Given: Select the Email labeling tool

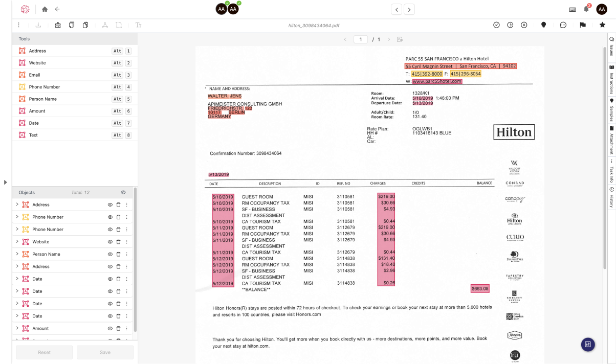Looking at the screenshot, I should coord(75,75).
